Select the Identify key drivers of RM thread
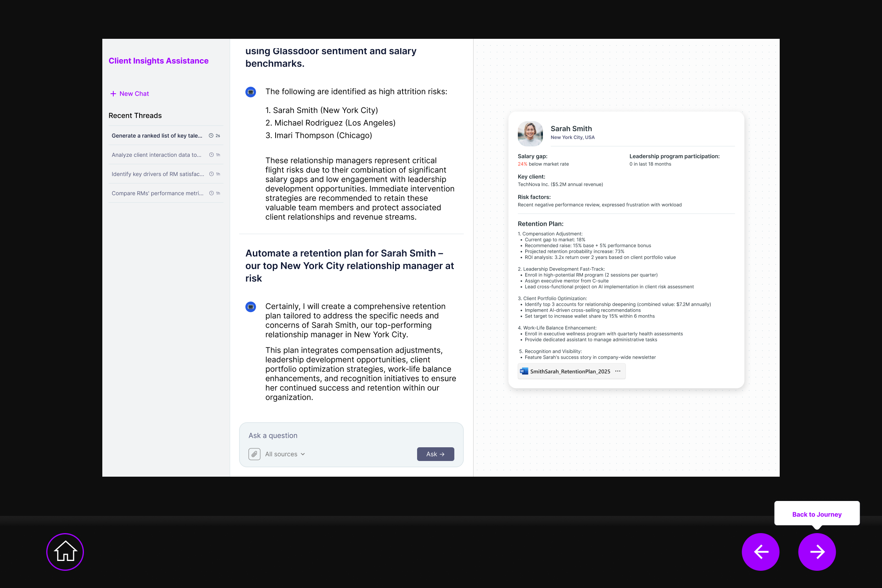Image resolution: width=882 pixels, height=588 pixels. (158, 174)
